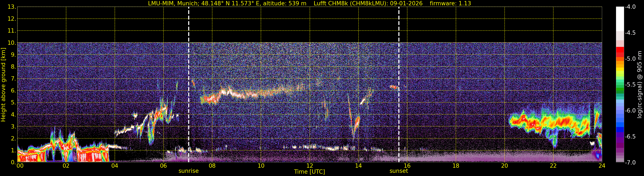Click the '0.' height axis tick label
644x176 pixels.
[13, 162]
